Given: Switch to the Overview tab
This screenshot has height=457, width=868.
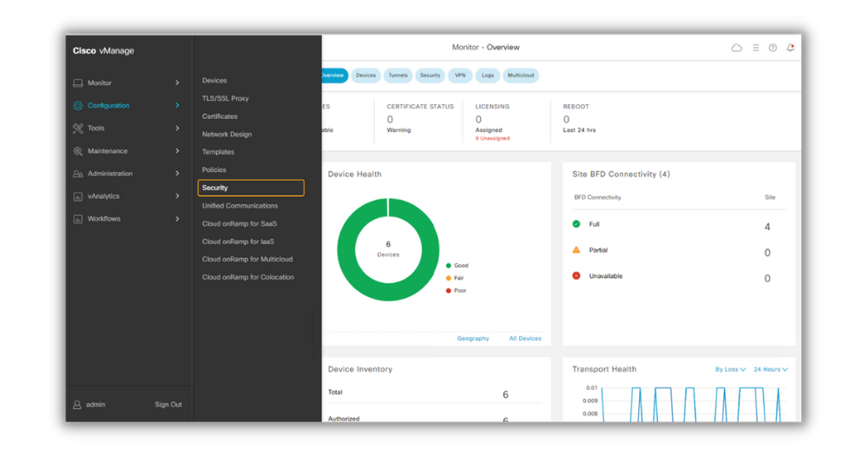Looking at the screenshot, I should pos(334,76).
